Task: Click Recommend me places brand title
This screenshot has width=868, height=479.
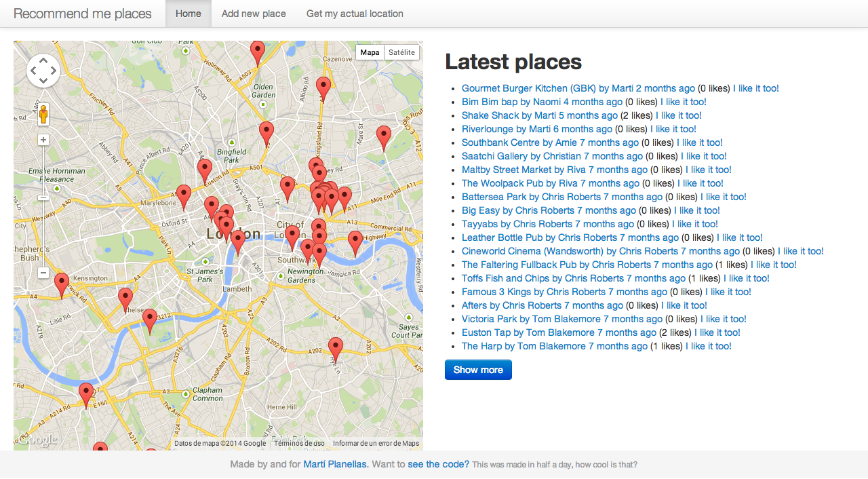Action: [83, 14]
